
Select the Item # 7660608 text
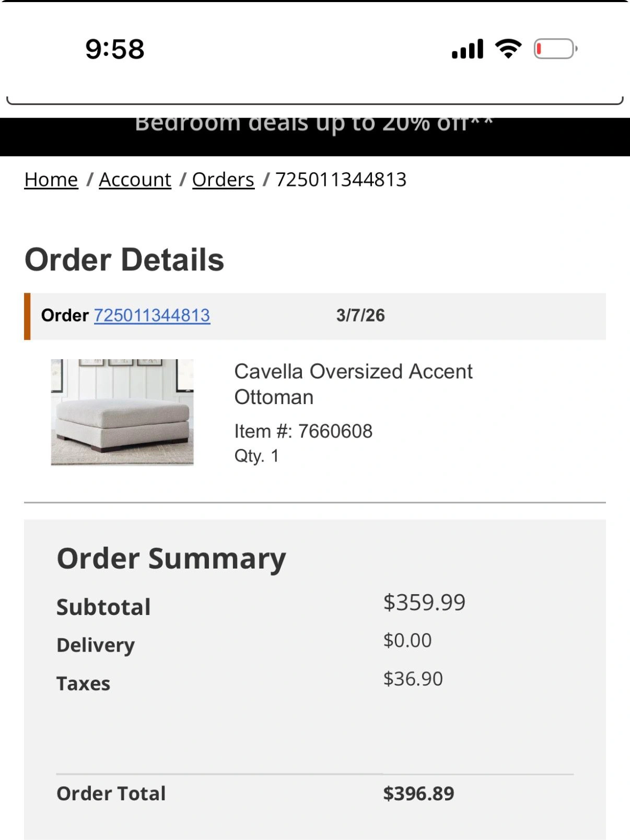pos(303,431)
